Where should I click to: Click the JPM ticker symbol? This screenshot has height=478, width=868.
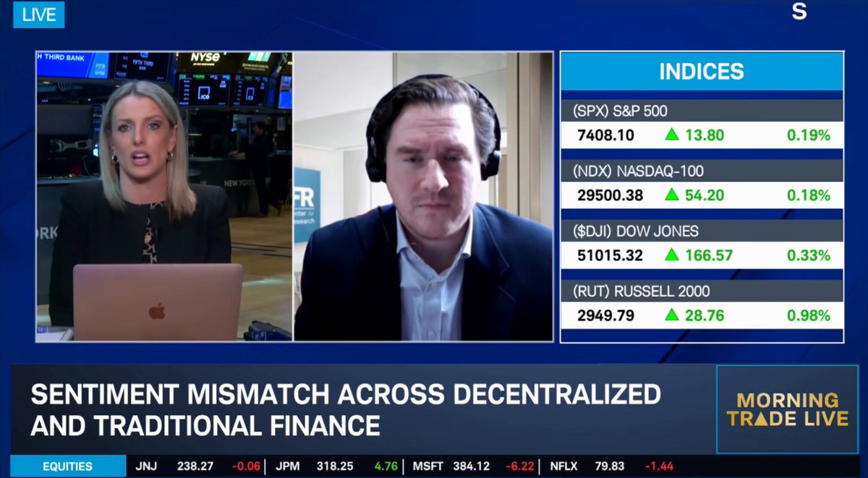pyautogui.click(x=288, y=466)
